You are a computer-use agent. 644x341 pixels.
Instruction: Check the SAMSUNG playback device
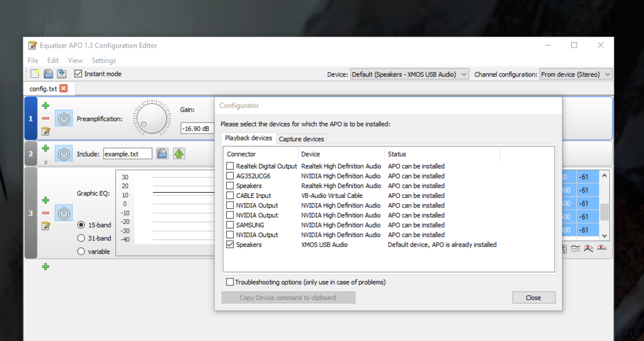[x=230, y=225]
